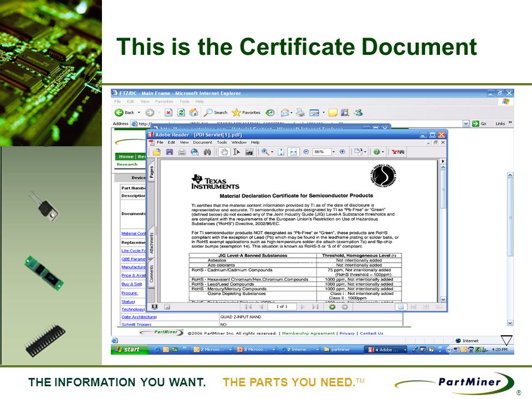Expand the IE Mail dropdown arrow
532x399 pixels.
tap(291, 112)
